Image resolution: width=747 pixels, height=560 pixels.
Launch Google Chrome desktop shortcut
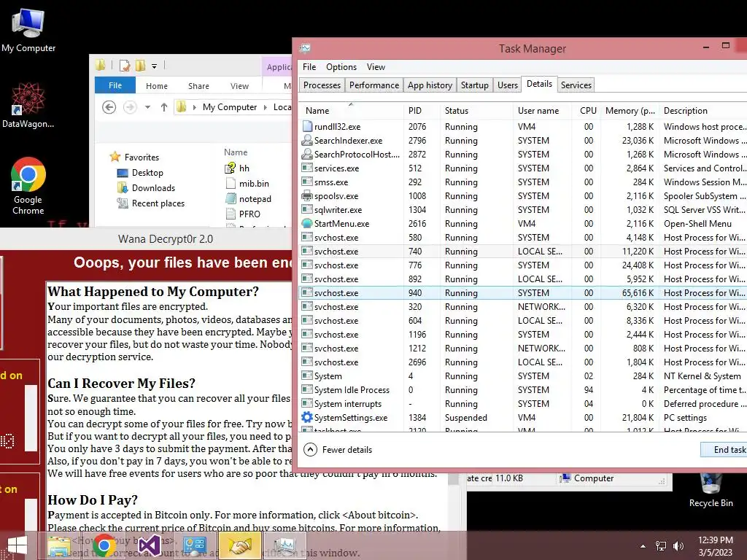[28, 186]
